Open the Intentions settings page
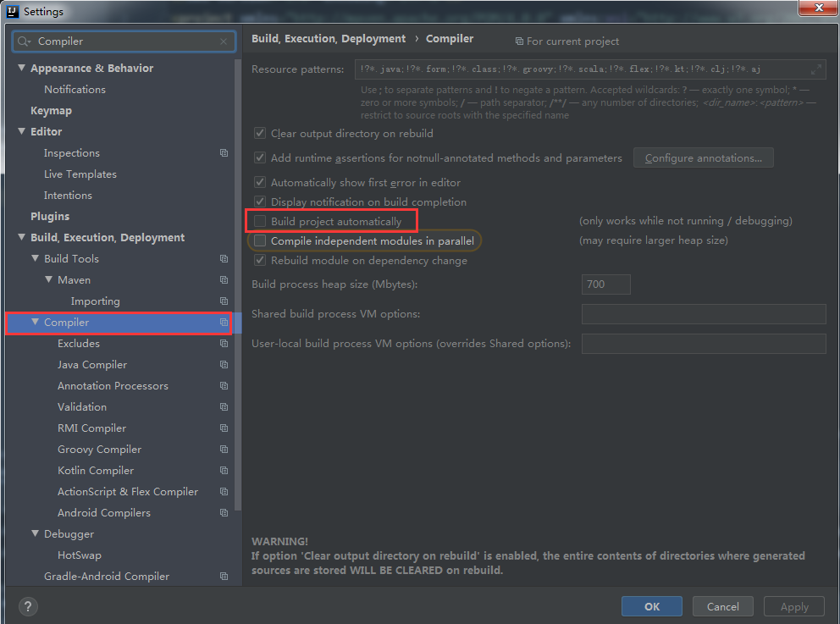This screenshot has height=624, width=840. tap(68, 196)
